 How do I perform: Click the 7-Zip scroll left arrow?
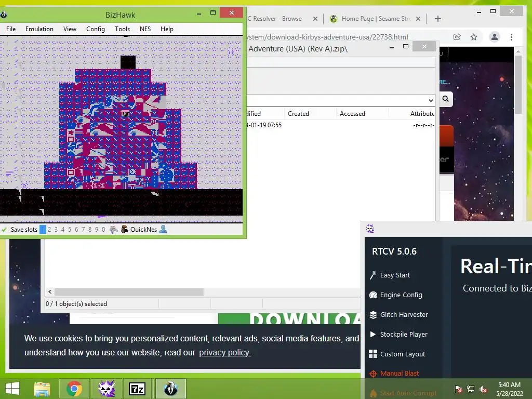coord(50,292)
